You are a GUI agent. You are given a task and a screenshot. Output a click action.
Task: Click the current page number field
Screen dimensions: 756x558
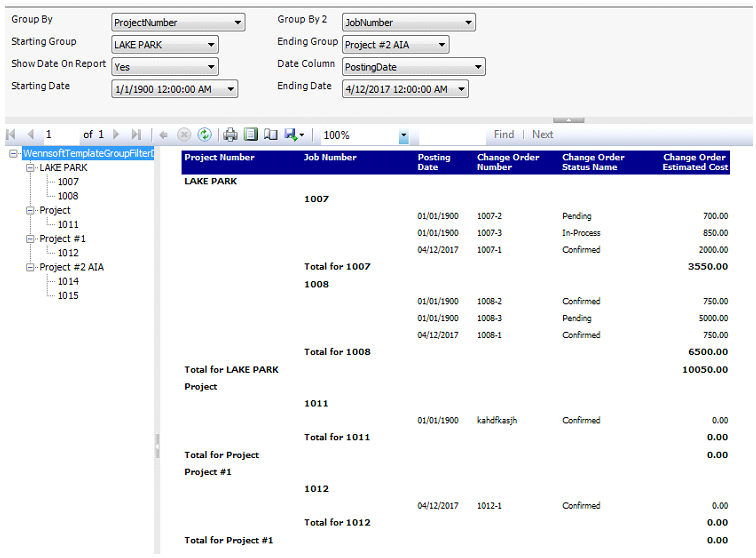[60, 134]
